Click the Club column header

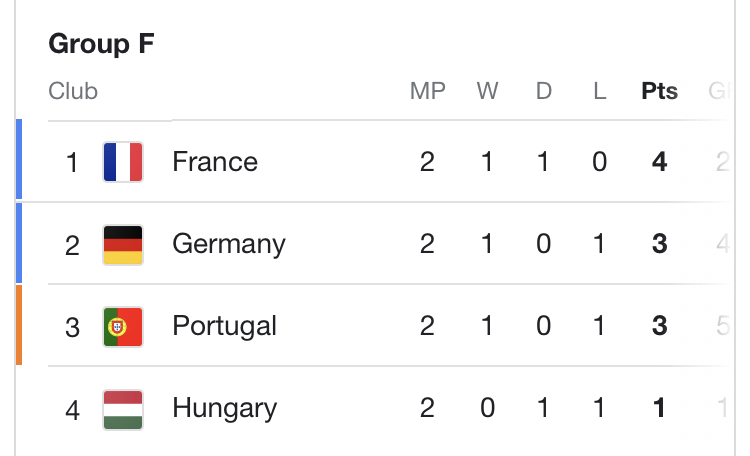(73, 91)
